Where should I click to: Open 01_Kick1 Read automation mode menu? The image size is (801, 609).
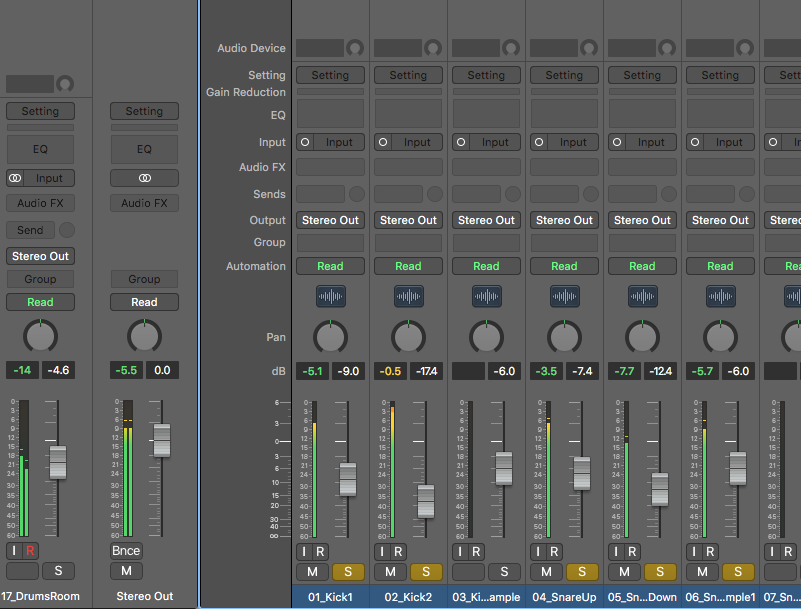331,266
